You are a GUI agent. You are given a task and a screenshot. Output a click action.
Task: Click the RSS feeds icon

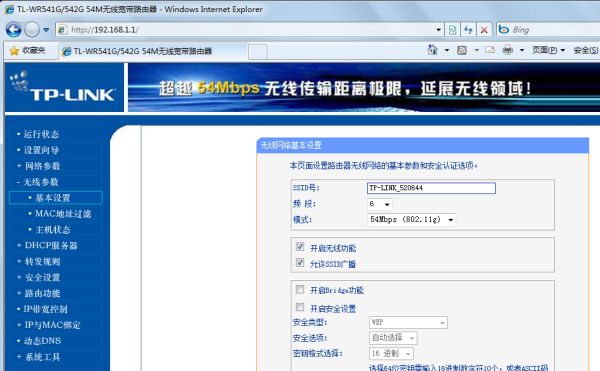coord(462,50)
